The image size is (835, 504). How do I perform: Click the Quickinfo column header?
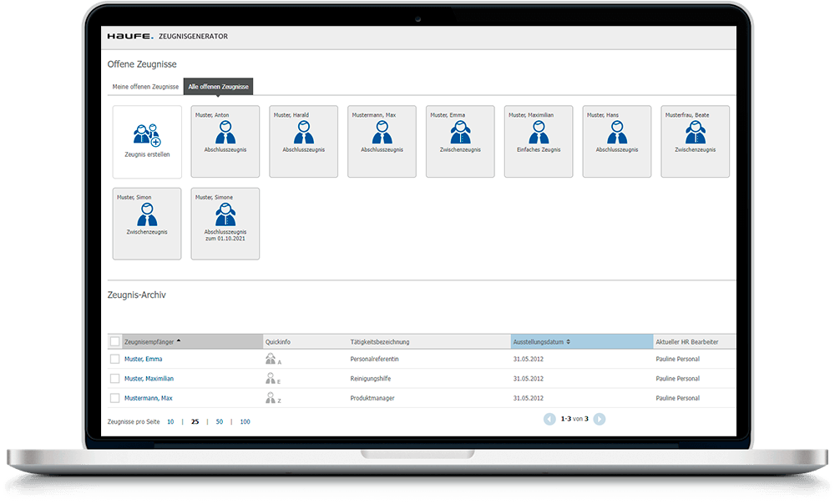[x=278, y=342]
